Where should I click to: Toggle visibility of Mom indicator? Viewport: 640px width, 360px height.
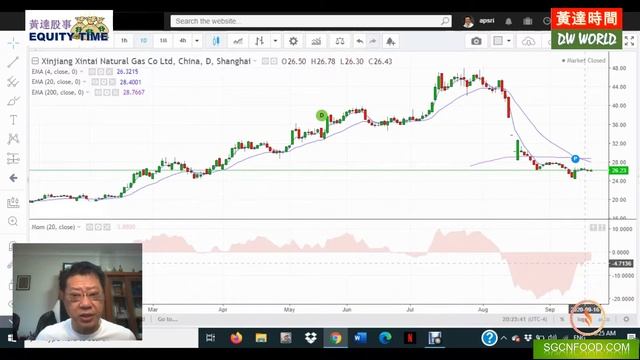coord(89,227)
